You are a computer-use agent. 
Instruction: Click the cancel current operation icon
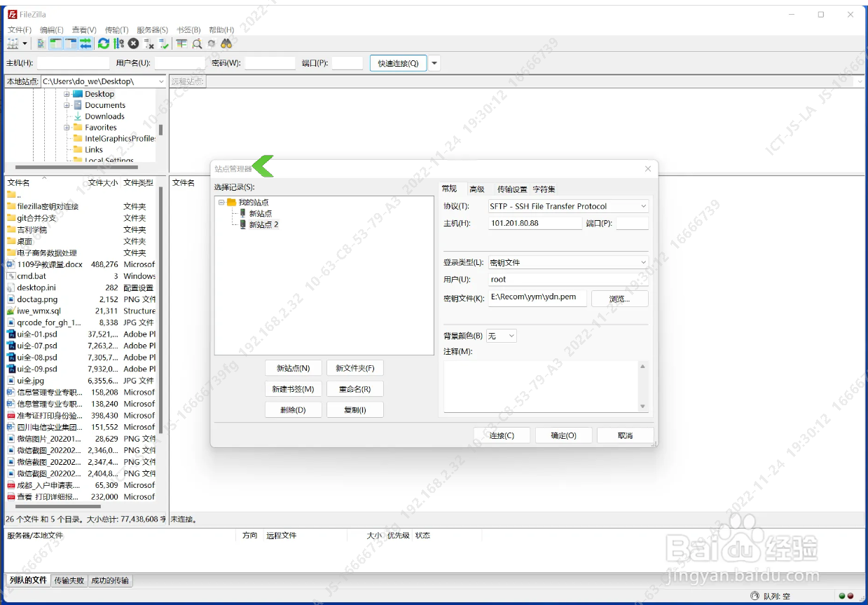pyautogui.click(x=133, y=43)
